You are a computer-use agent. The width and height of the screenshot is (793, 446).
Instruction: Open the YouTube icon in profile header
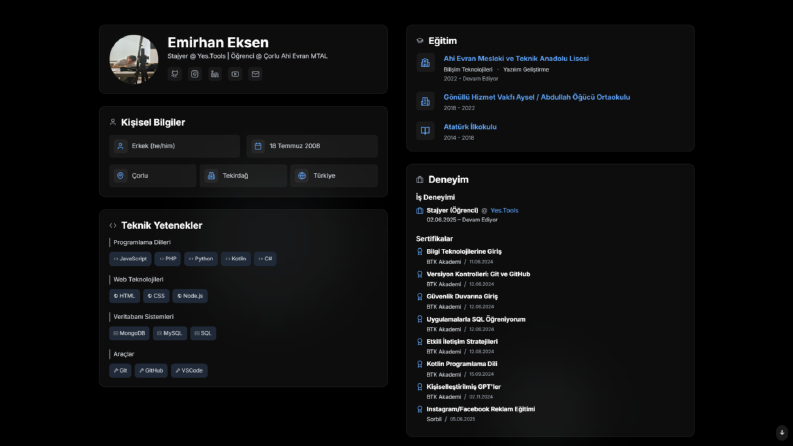coord(235,74)
